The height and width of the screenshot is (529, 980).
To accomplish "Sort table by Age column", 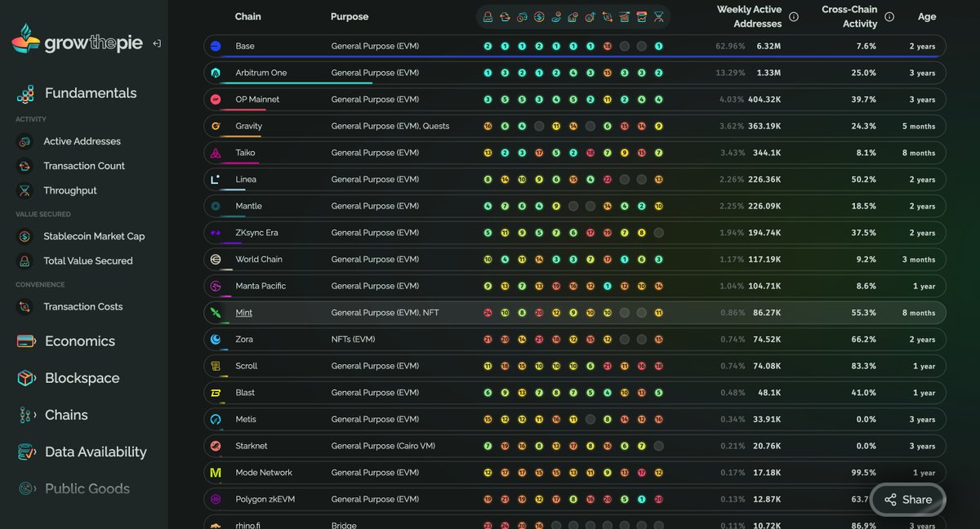I will pyautogui.click(x=927, y=16).
